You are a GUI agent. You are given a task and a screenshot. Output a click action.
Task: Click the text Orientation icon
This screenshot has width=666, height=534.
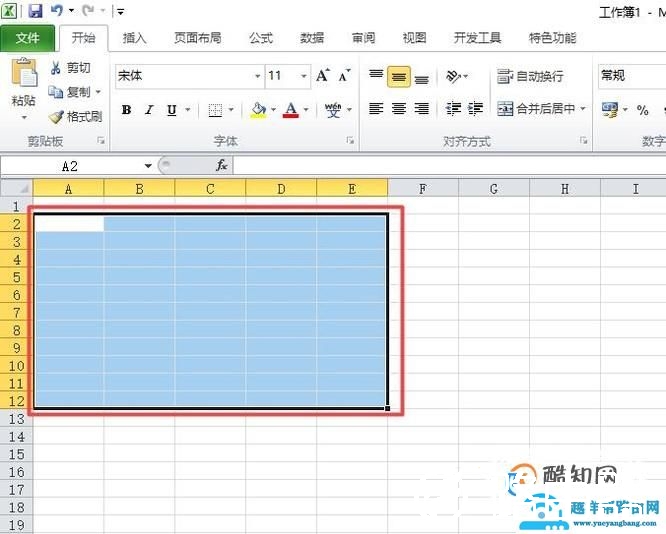pyautogui.click(x=453, y=76)
